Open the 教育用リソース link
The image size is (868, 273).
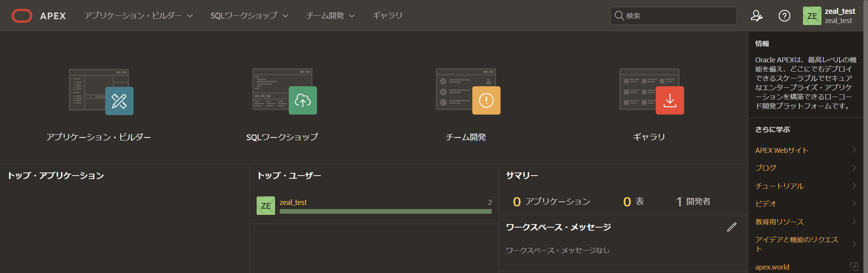click(780, 222)
